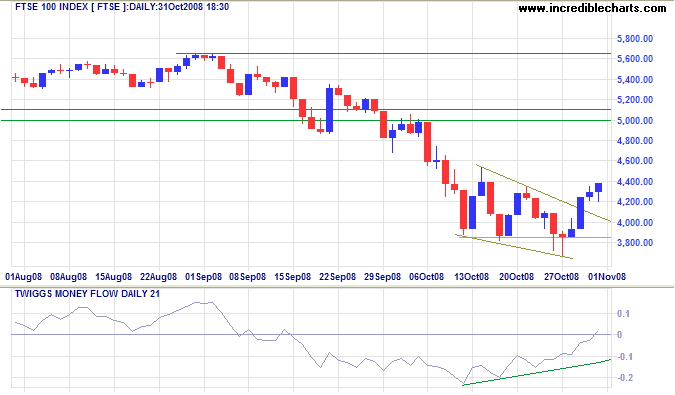The image size is (675, 395).
Task: Click the 08Sep08 date label
Action: 248,277
